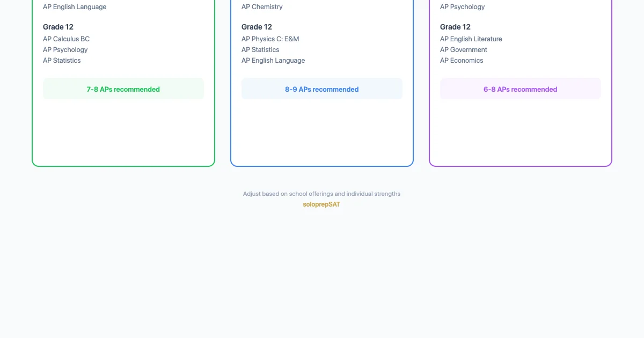
Task: Select AP Chemistry in the blue card
Action: click(x=262, y=7)
